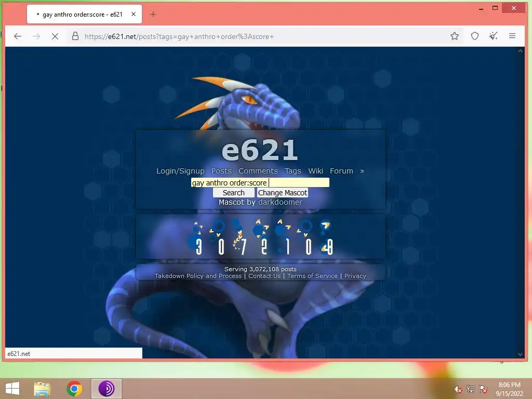Open the network tray icon
532x399 pixels.
[x=471, y=389]
